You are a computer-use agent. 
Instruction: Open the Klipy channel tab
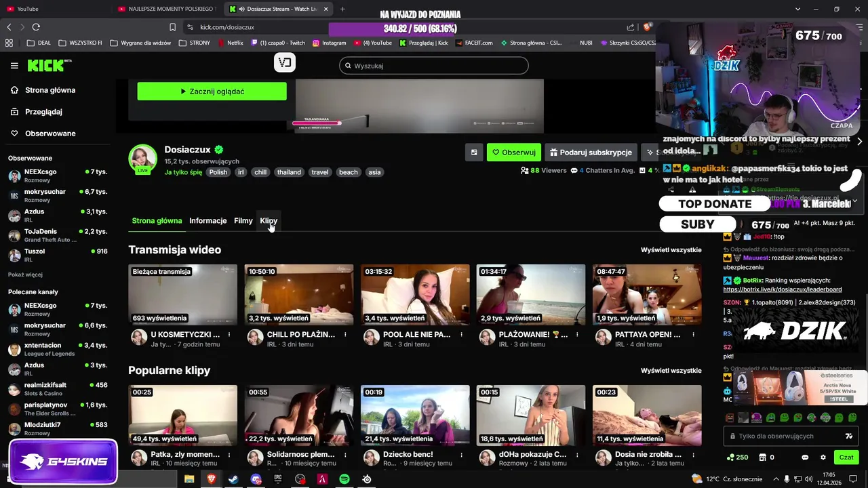click(x=269, y=221)
